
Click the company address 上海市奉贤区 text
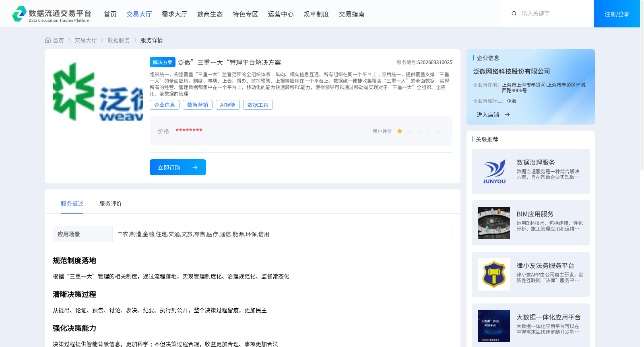tap(544, 88)
